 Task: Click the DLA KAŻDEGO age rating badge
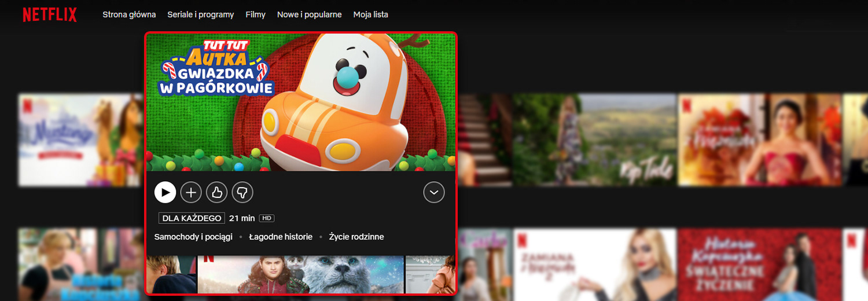coord(192,218)
